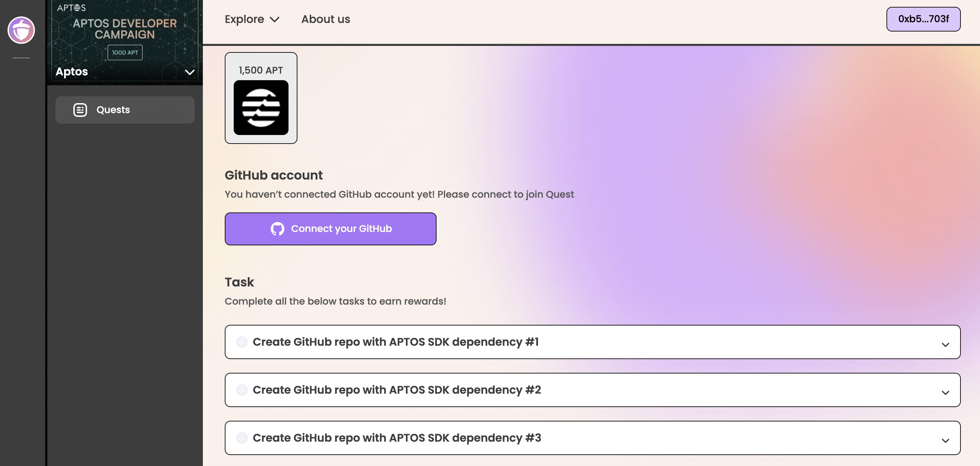Go to the About us page

(325, 19)
